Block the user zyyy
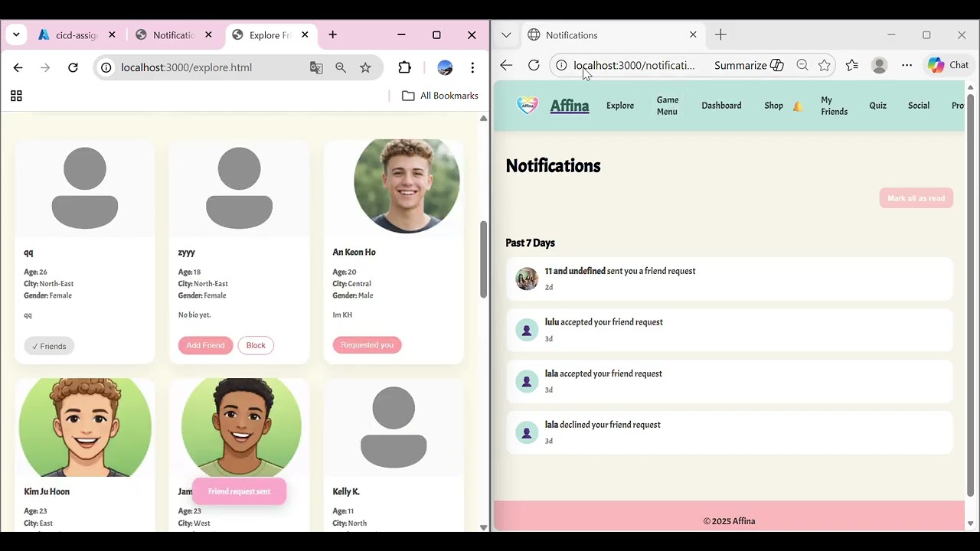Viewport: 980px width, 551px height. click(256, 345)
